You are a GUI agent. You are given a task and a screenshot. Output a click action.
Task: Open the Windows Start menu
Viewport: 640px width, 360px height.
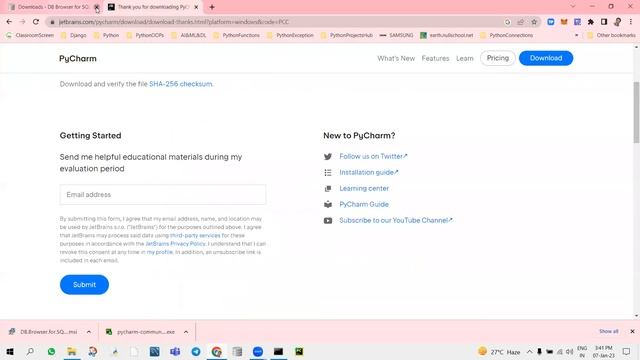pyautogui.click(x=10, y=351)
